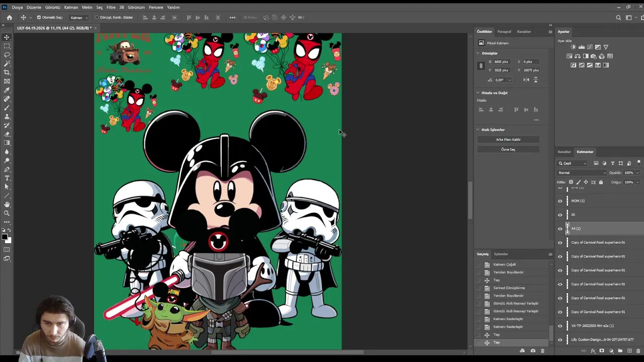Select the Brush tool
The width and height of the screenshot is (644, 362).
(x=7, y=108)
